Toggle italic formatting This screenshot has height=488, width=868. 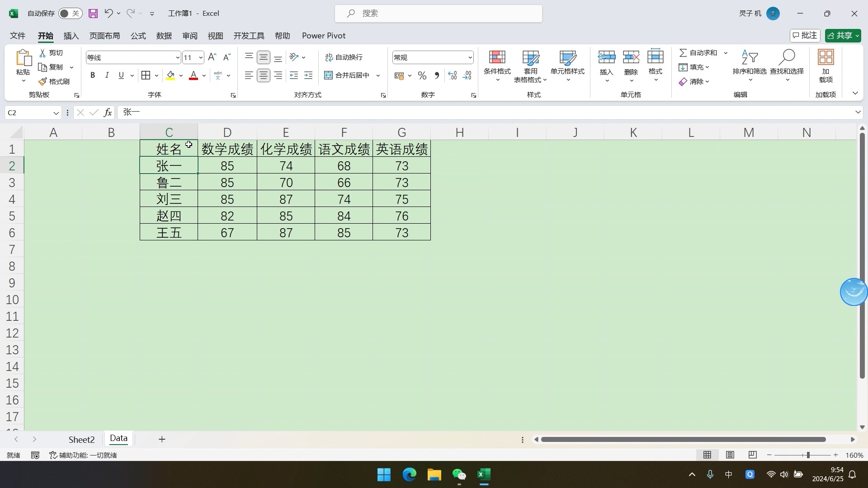click(107, 75)
